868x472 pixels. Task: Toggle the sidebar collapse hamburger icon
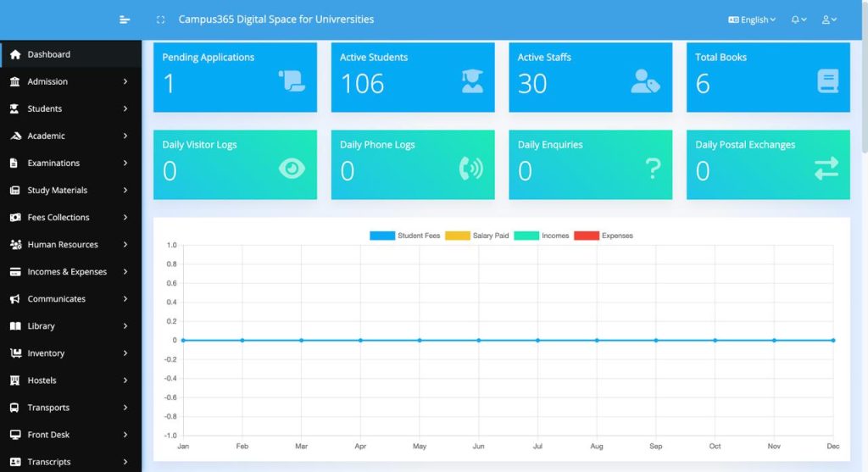tap(125, 19)
